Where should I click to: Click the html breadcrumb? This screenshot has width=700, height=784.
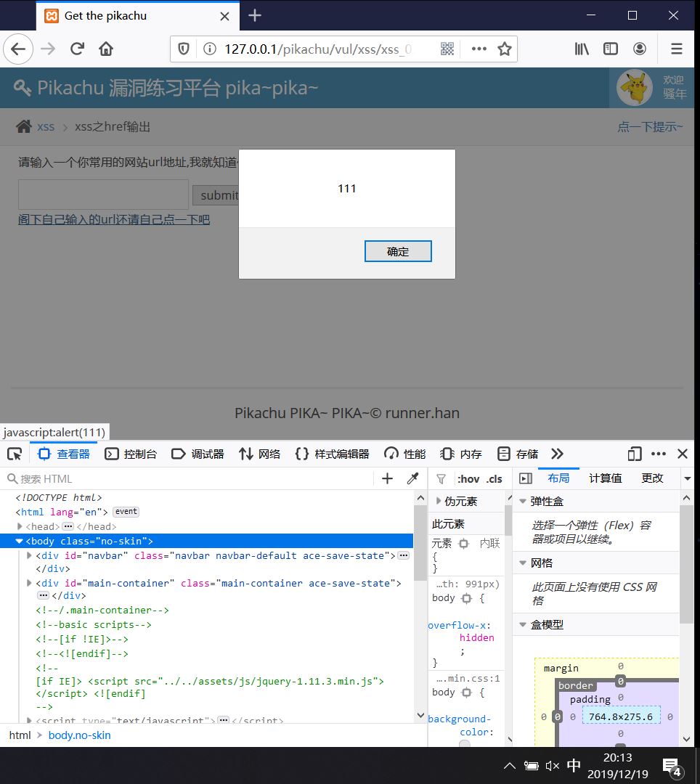[x=20, y=735]
